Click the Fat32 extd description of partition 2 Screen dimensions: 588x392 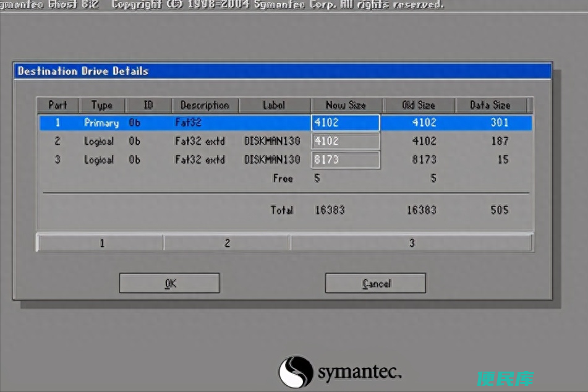[200, 141]
